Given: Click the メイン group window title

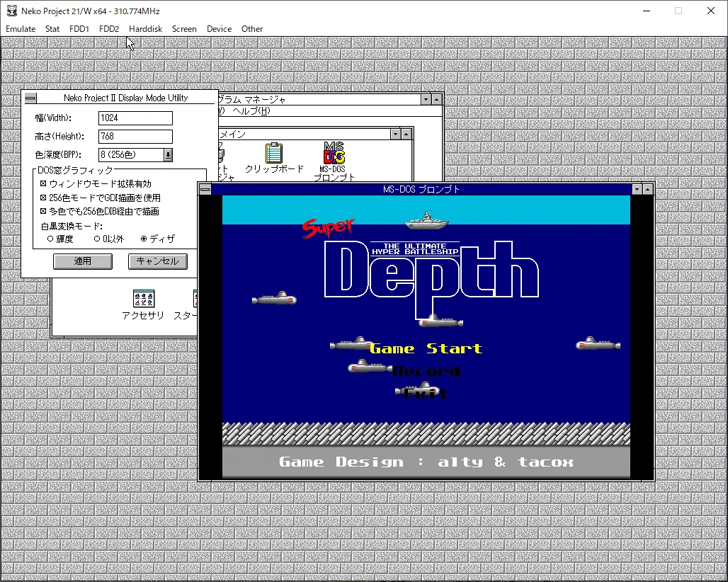Looking at the screenshot, I should click(x=232, y=135).
